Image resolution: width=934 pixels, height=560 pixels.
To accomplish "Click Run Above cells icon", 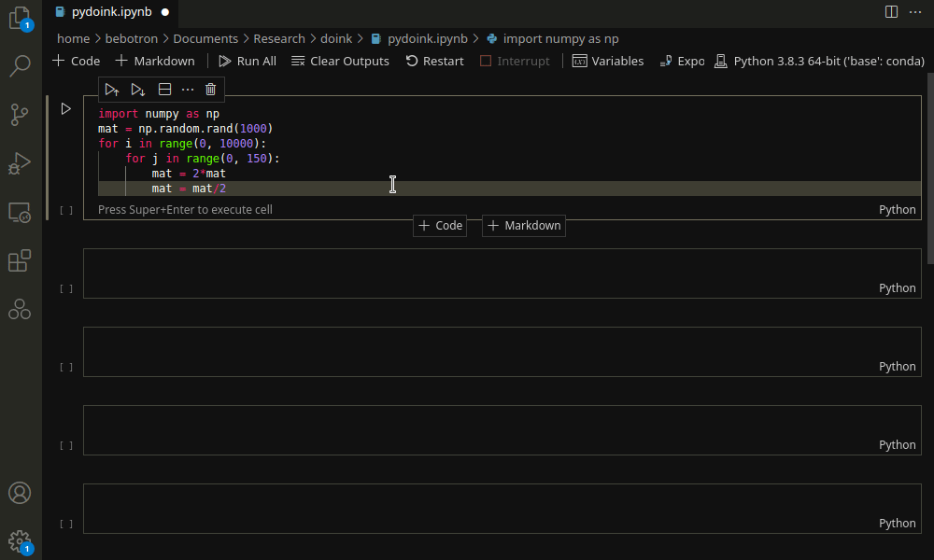I will [x=112, y=90].
